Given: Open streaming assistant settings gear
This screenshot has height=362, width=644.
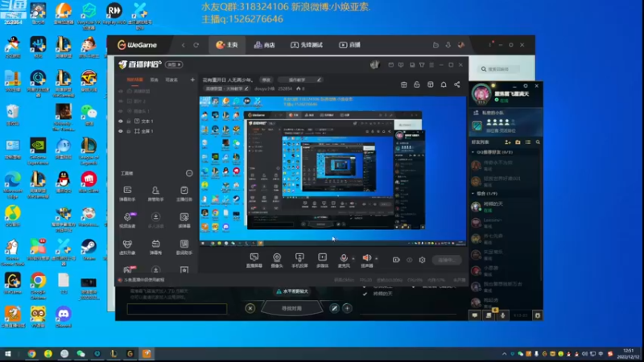Looking at the screenshot, I should coord(422,260).
